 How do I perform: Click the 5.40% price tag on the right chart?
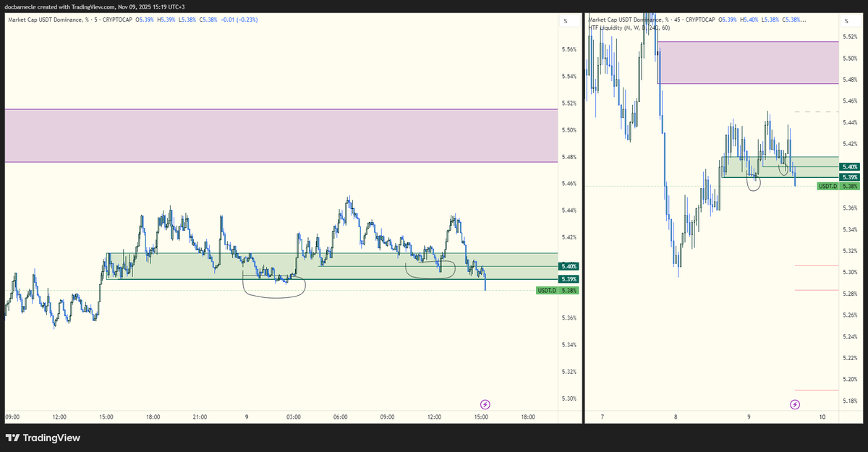[x=849, y=166]
